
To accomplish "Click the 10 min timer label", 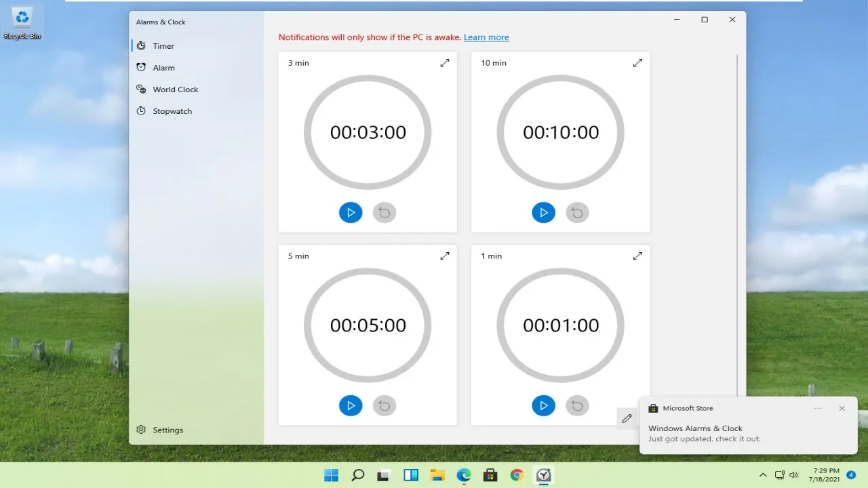I will pyautogui.click(x=494, y=63).
